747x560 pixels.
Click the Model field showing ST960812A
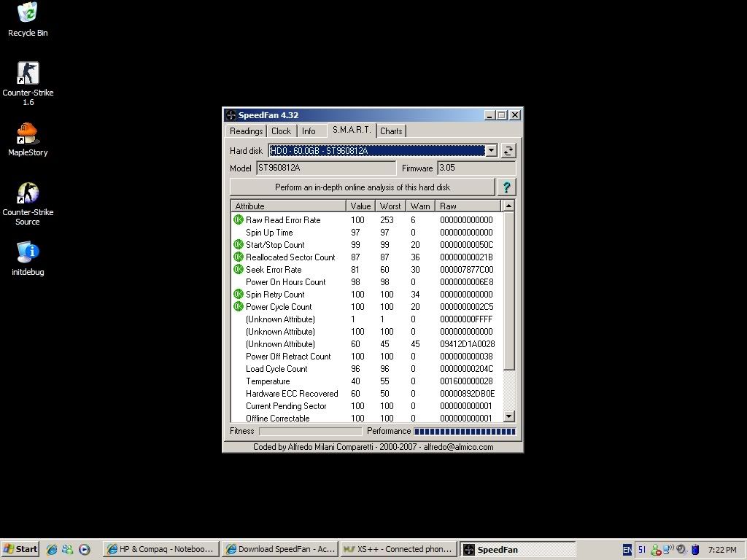click(326, 168)
